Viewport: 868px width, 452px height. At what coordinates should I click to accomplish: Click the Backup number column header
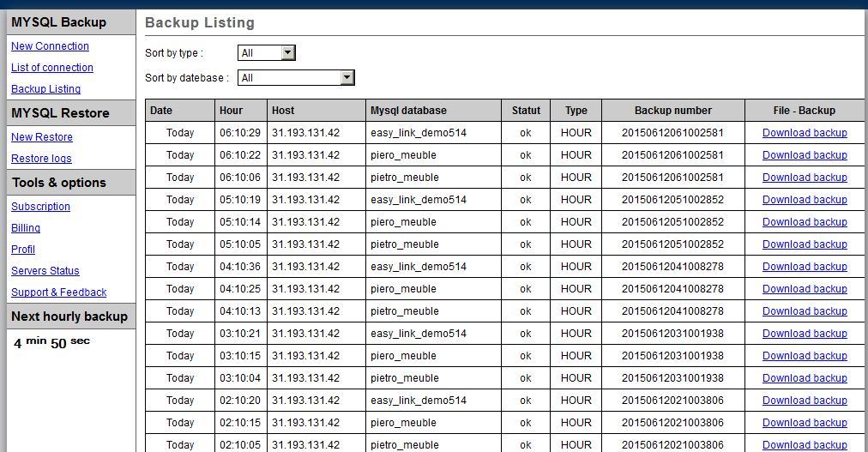pyautogui.click(x=672, y=111)
